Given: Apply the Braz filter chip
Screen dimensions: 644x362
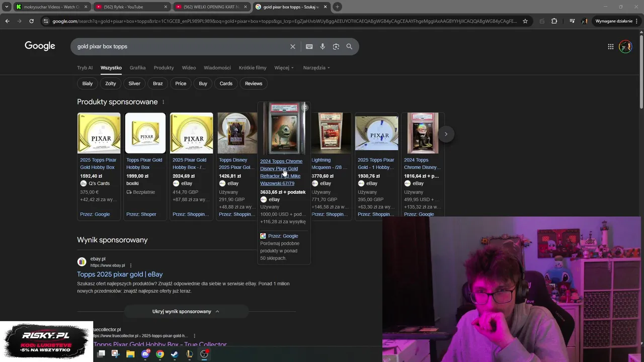Looking at the screenshot, I should (158, 83).
